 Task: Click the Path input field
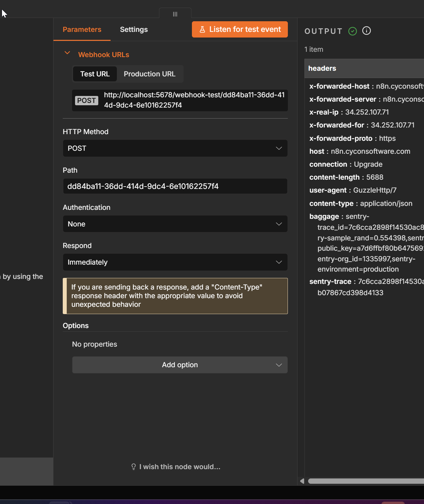(175, 186)
